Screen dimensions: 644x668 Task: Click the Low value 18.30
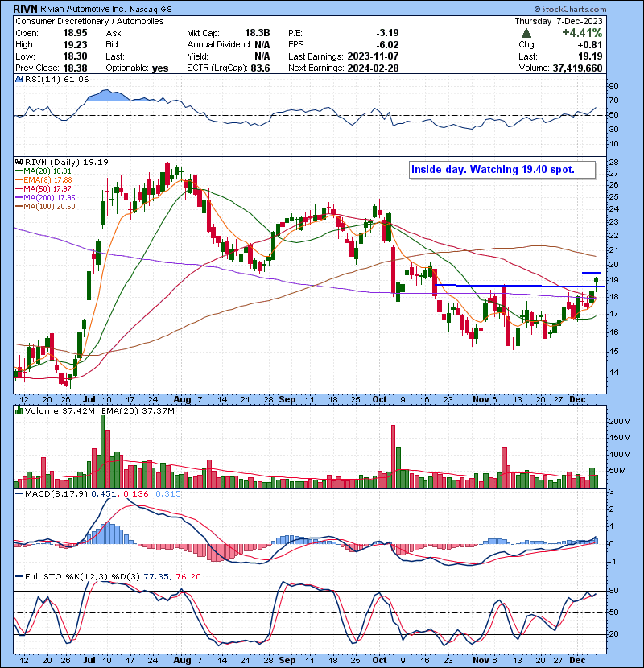[75, 56]
